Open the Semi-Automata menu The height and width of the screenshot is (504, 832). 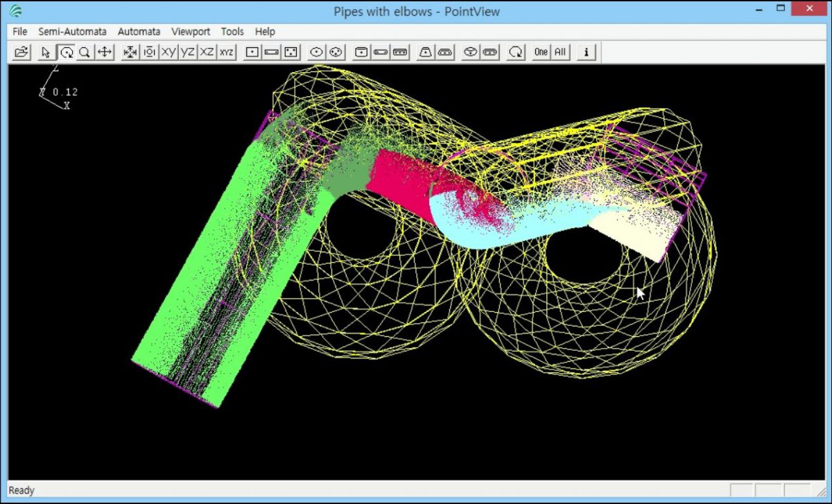coord(72,31)
